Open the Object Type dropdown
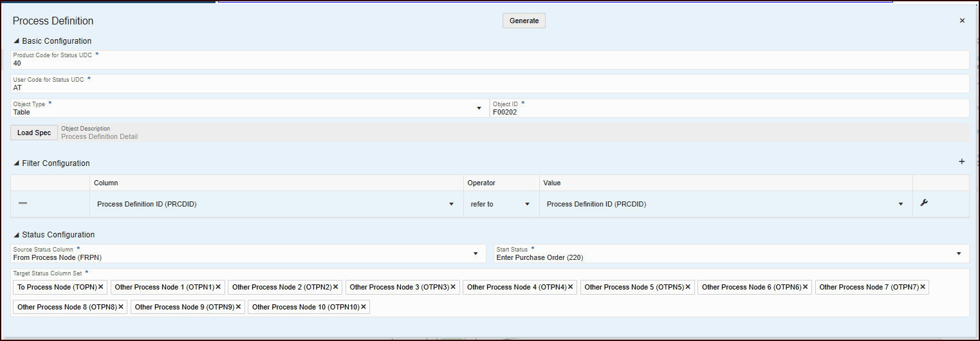980x341 pixels. point(479,108)
